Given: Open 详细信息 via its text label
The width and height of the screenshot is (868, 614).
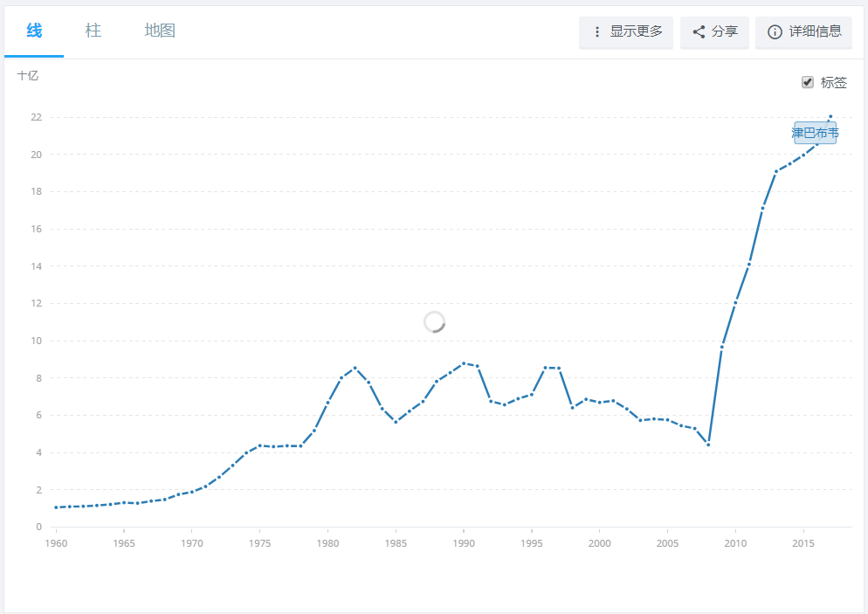Looking at the screenshot, I should [x=815, y=31].
